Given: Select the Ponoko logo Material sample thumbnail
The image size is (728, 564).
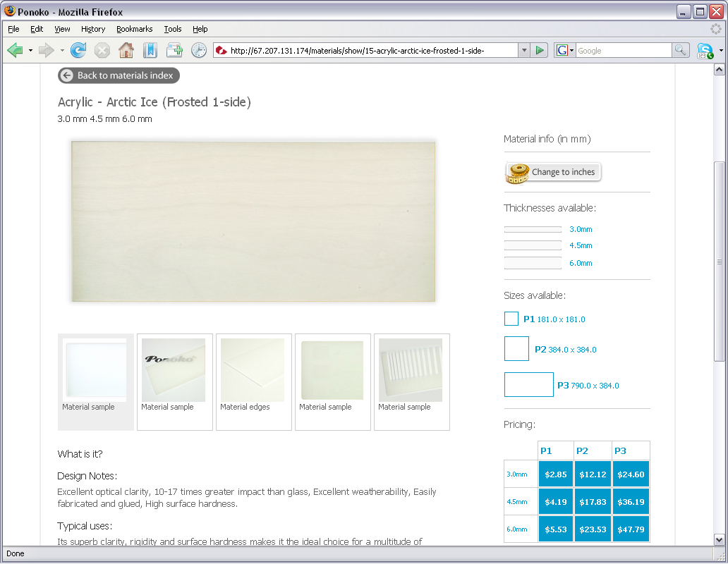Looking at the screenshot, I should [x=174, y=381].
